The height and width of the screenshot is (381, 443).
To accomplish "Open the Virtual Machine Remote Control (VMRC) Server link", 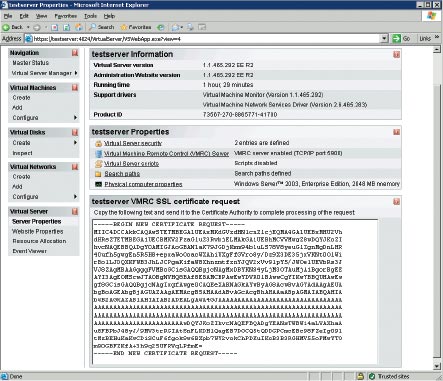I will point(166,153).
